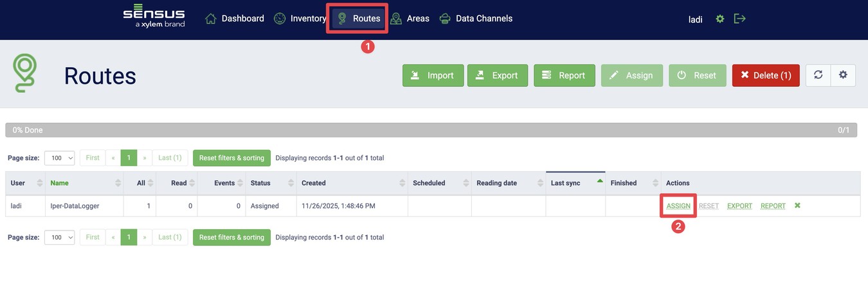Go to the Inventory page

click(300, 19)
